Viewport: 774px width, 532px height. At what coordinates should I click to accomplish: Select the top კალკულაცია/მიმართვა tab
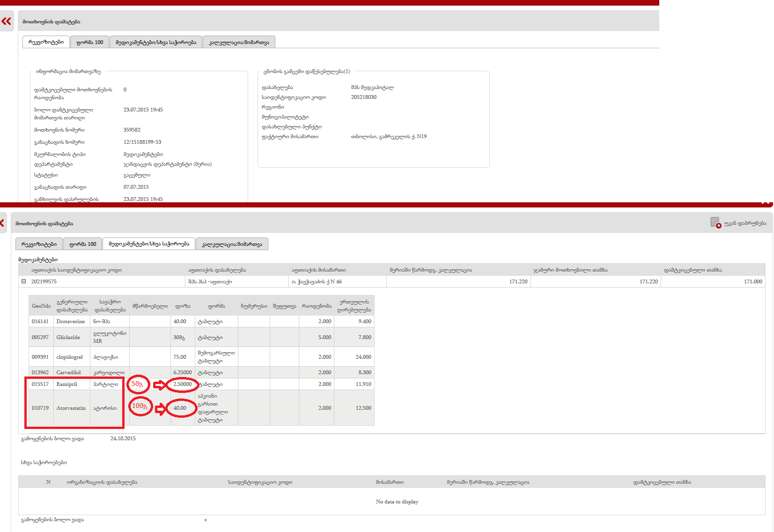[239, 42]
